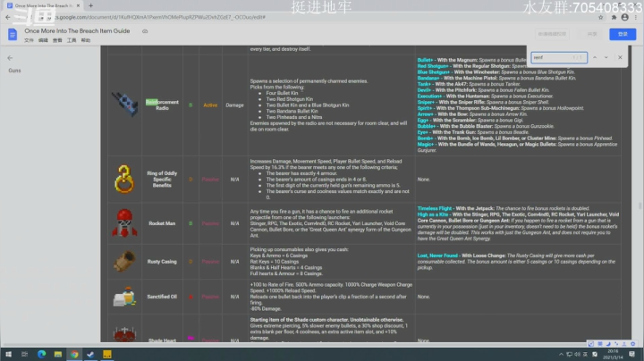Bookmark this page with the star icon
Viewport: 644px width, 361px height.
[x=601, y=17]
